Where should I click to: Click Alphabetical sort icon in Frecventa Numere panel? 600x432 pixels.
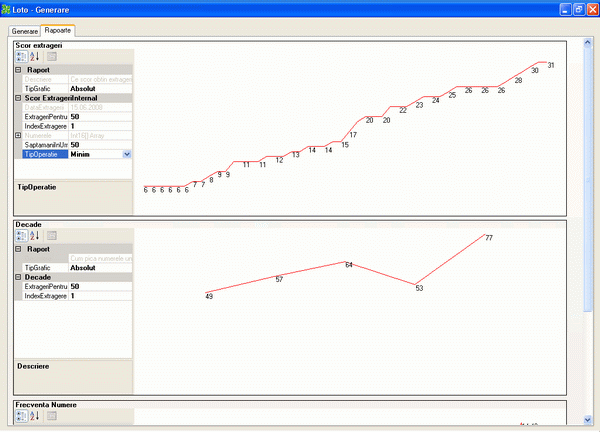(x=35, y=415)
